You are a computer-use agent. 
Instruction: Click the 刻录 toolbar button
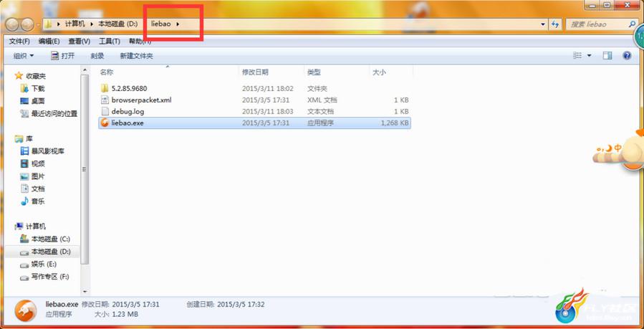97,56
